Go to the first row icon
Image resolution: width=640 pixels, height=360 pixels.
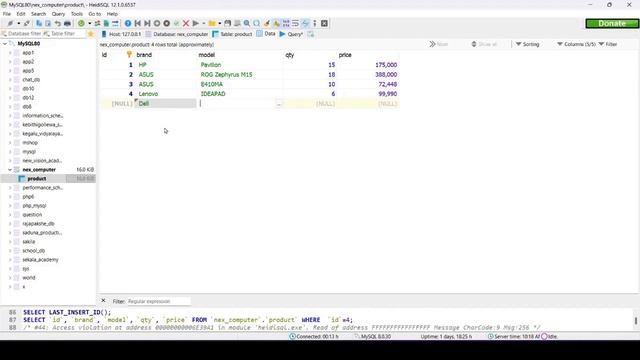pos(138,23)
